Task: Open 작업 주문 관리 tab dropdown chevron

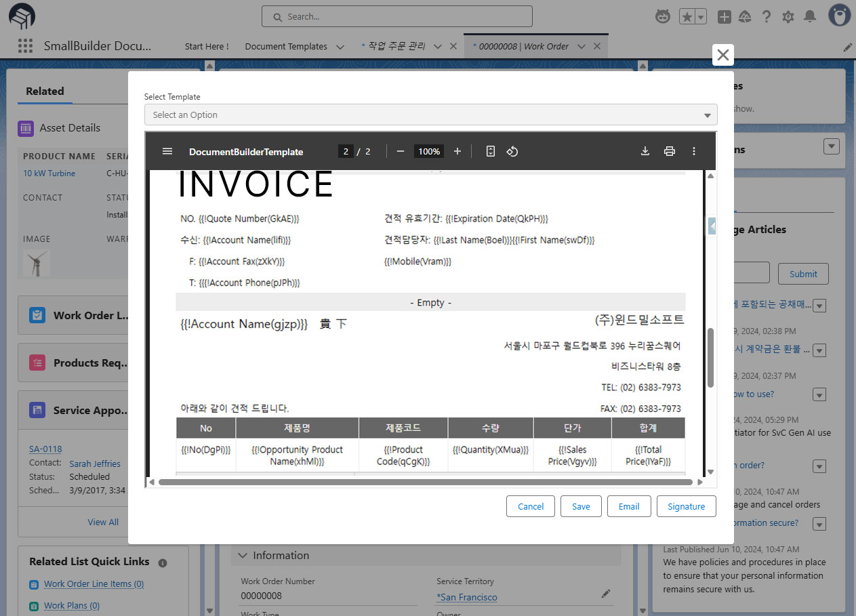Action: click(x=438, y=47)
